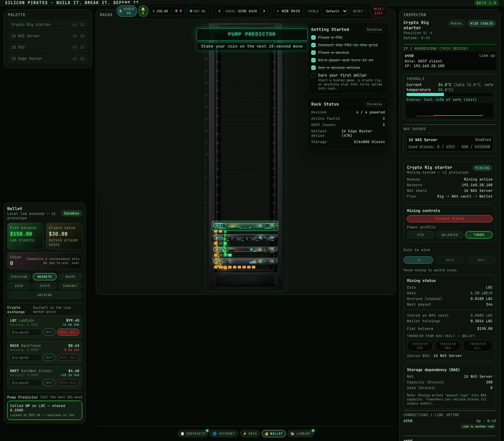Uncheck 'Connect the PDU to the grid'
The height and width of the screenshot is (441, 504).
tap(313, 45)
